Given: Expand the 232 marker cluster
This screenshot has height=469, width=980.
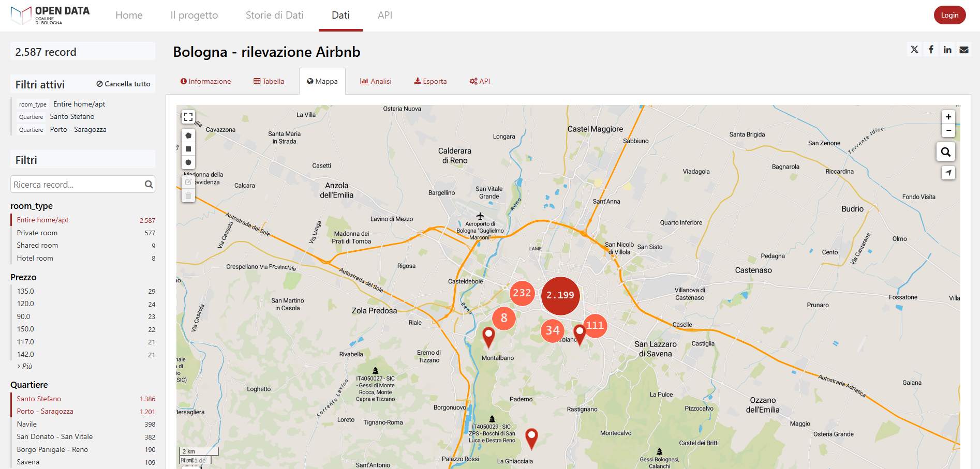Looking at the screenshot, I should pyautogui.click(x=522, y=293).
